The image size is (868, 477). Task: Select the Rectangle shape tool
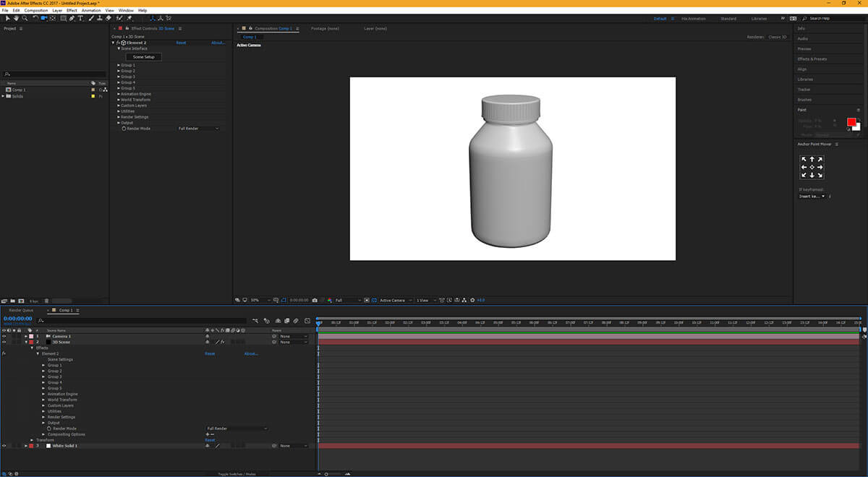63,18
